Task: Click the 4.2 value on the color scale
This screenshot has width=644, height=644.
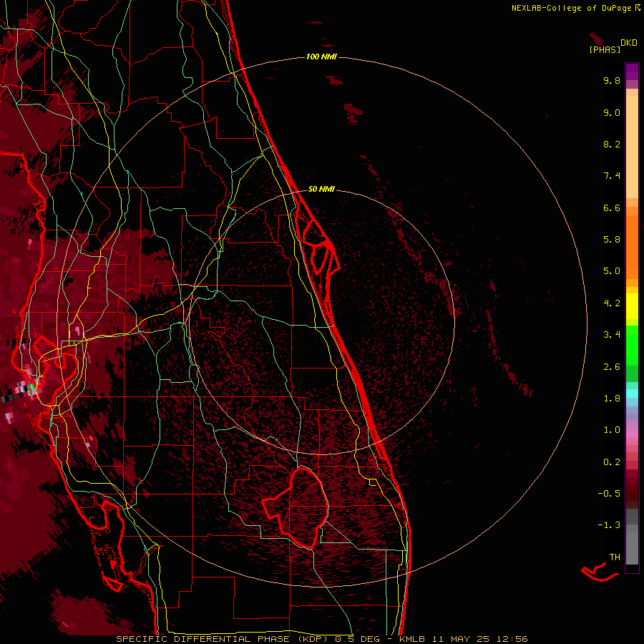Action: click(612, 303)
